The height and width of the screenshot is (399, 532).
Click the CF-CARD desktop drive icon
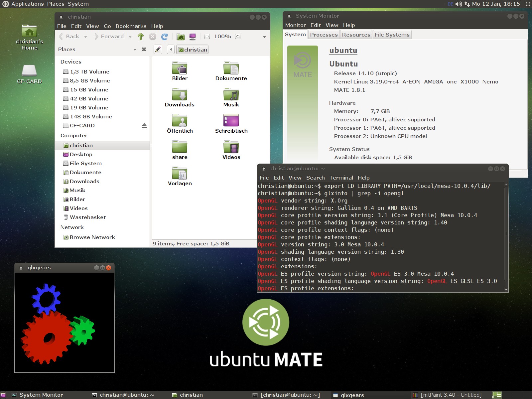coord(29,74)
